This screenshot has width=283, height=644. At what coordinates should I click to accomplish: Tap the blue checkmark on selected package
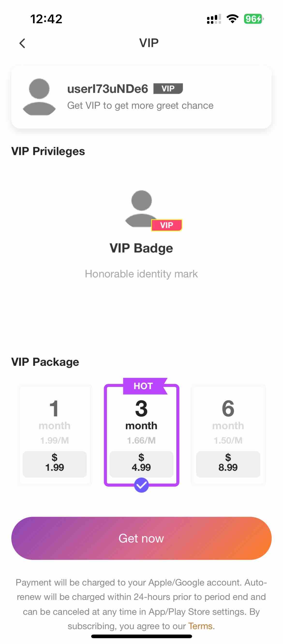point(141,485)
